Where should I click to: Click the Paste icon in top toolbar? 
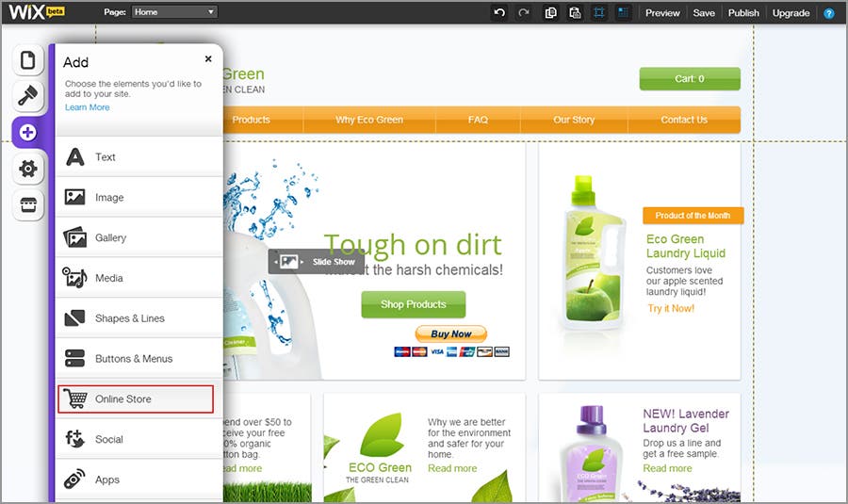pos(575,13)
